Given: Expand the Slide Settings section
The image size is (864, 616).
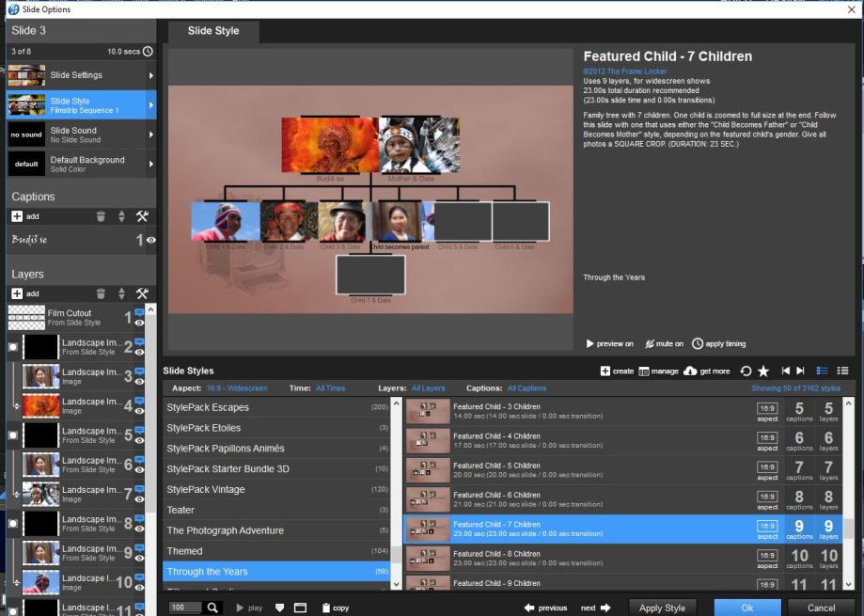Looking at the screenshot, I should coord(150,75).
